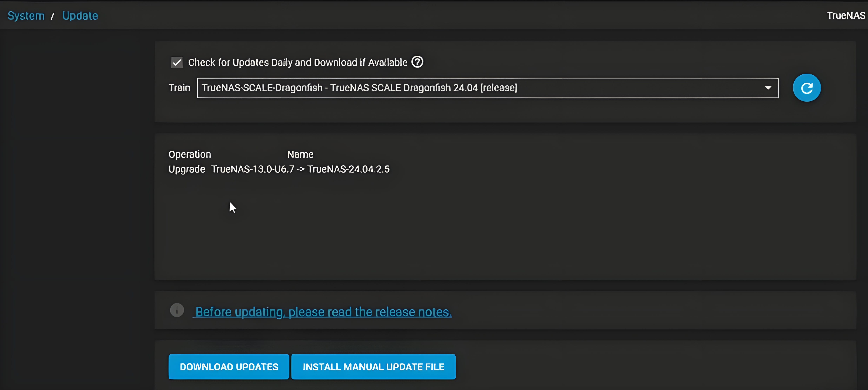This screenshot has width=868, height=390.
Task: Click the Operation column header
Action: [190, 154]
